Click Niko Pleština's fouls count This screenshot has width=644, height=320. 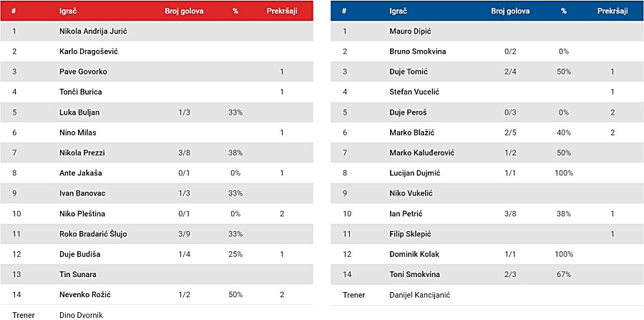click(282, 213)
